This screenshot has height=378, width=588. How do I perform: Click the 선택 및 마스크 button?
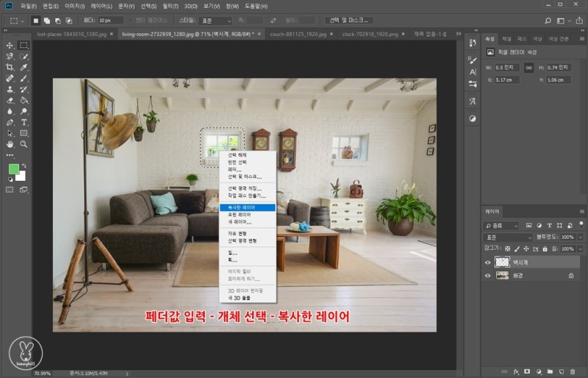(348, 21)
